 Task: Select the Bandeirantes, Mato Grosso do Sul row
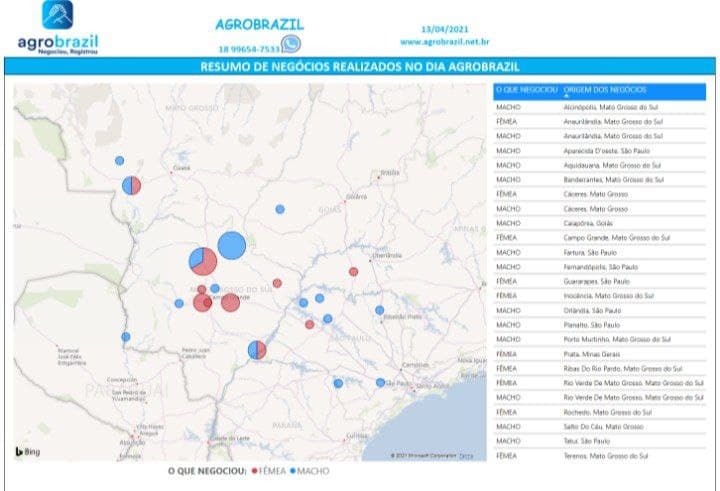tap(600, 180)
